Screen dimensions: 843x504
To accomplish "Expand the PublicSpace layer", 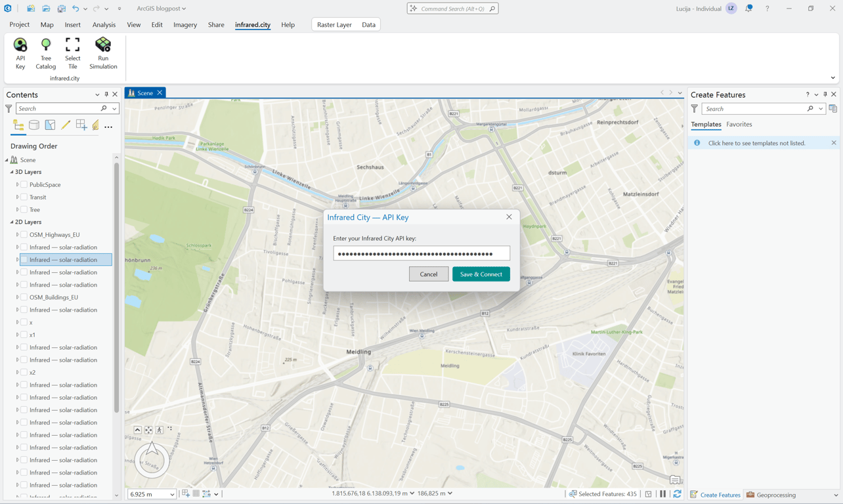I will point(18,184).
